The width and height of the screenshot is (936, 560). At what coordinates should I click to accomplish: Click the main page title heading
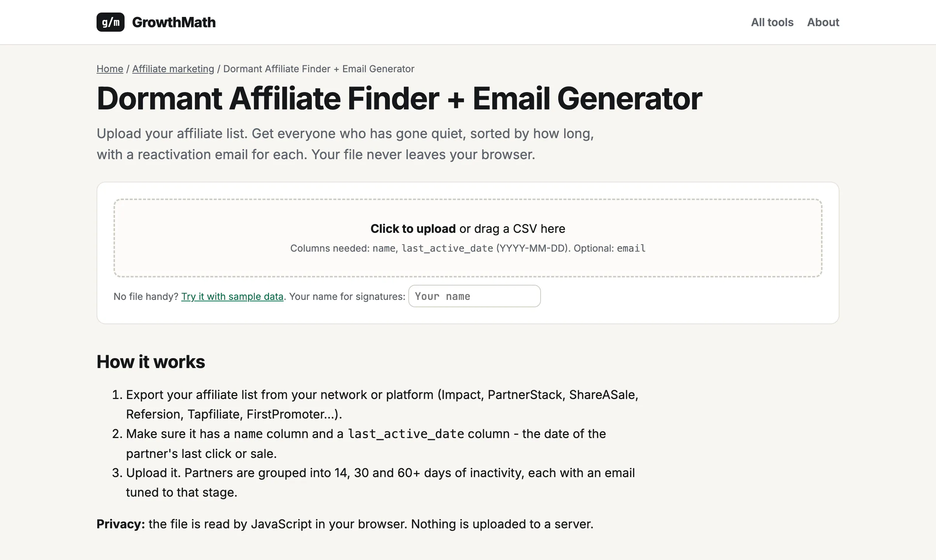399,98
